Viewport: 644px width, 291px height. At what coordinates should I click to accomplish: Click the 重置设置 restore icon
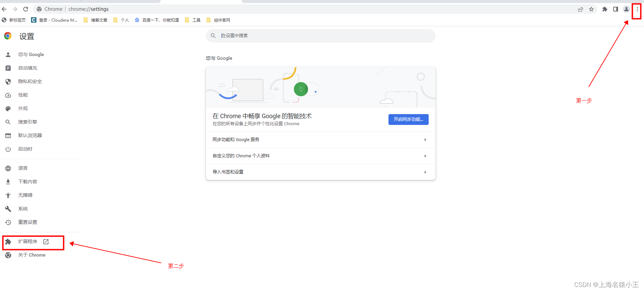pos(8,222)
